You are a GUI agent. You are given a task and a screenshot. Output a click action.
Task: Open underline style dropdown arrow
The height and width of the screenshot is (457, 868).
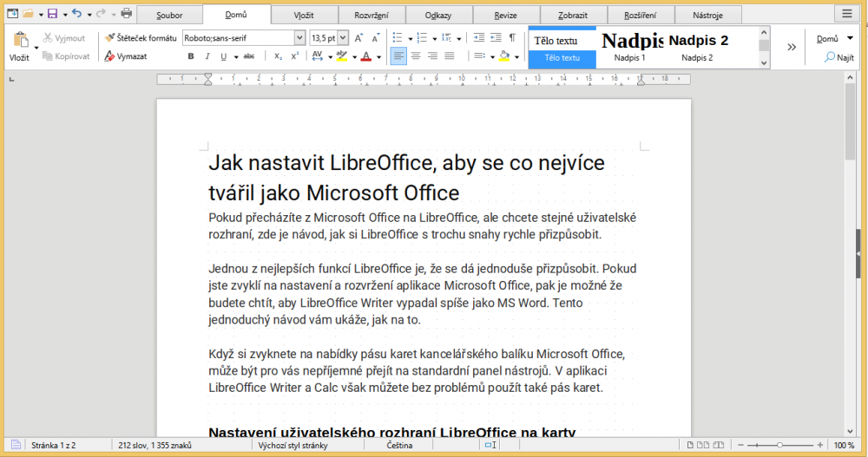pyautogui.click(x=236, y=56)
